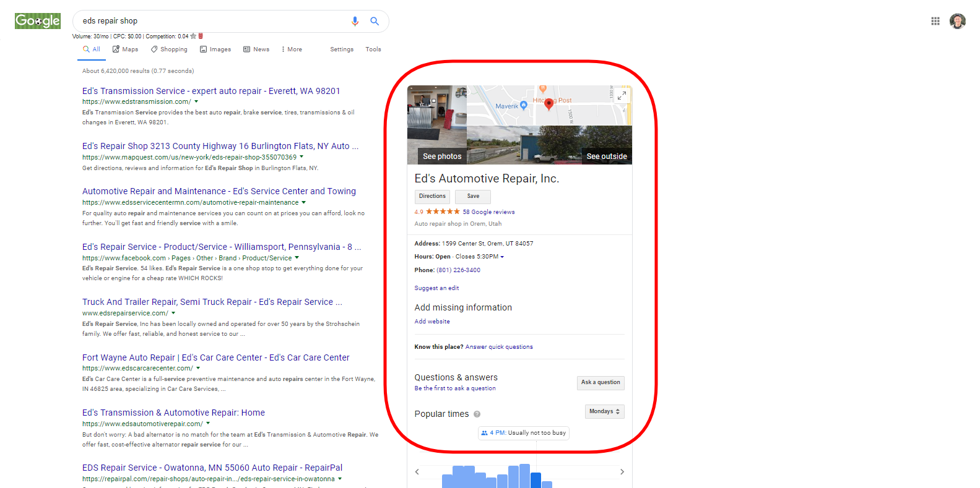
Task: Expand arrow beside edsautomotiverepair.com URL
Action: [208, 424]
